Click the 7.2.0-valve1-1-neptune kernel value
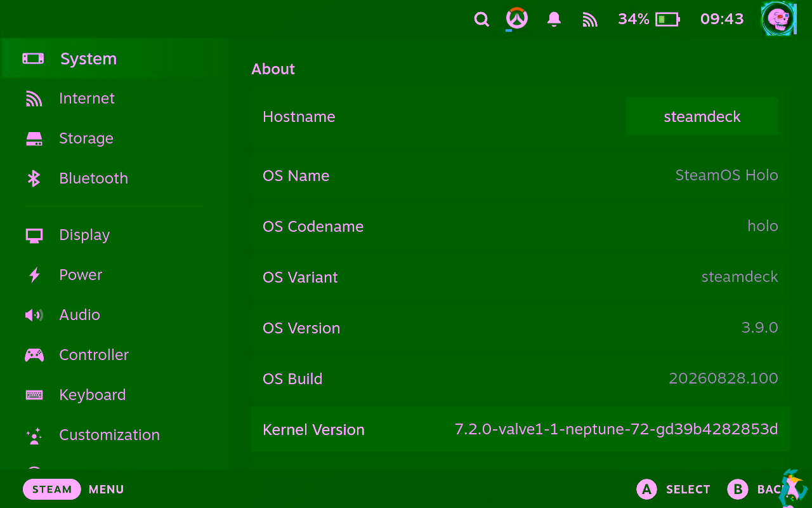The height and width of the screenshot is (508, 812). (616, 429)
